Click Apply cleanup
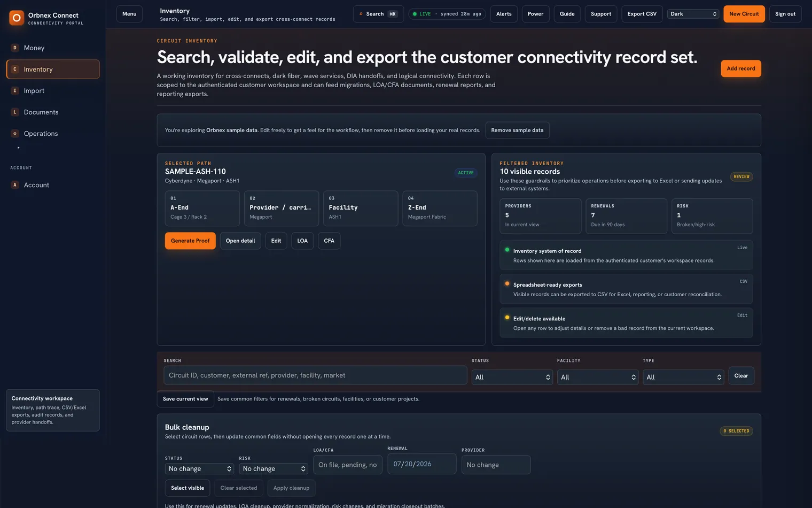Viewport: 812px width, 508px height. pos(291,488)
